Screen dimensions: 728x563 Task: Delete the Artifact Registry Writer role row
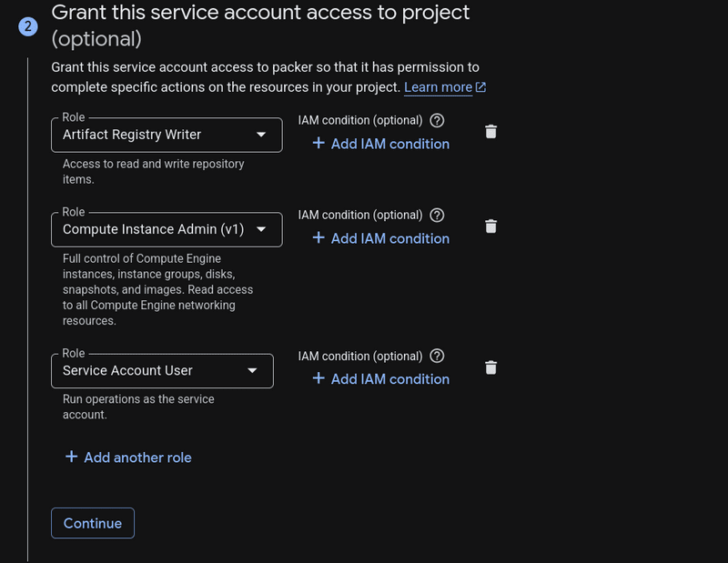[490, 132]
